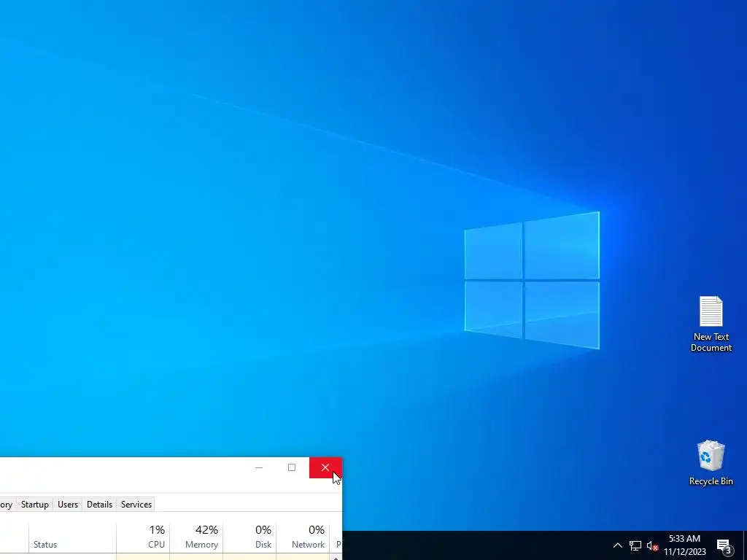Sort processes by the Network column
This screenshot has width=747, height=560.
pyautogui.click(x=303, y=539)
